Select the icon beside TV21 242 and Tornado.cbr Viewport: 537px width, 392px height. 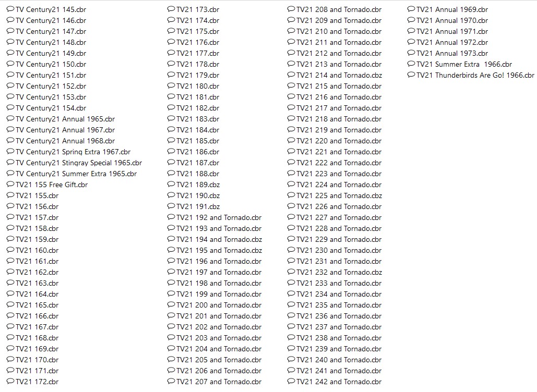tap(291, 382)
